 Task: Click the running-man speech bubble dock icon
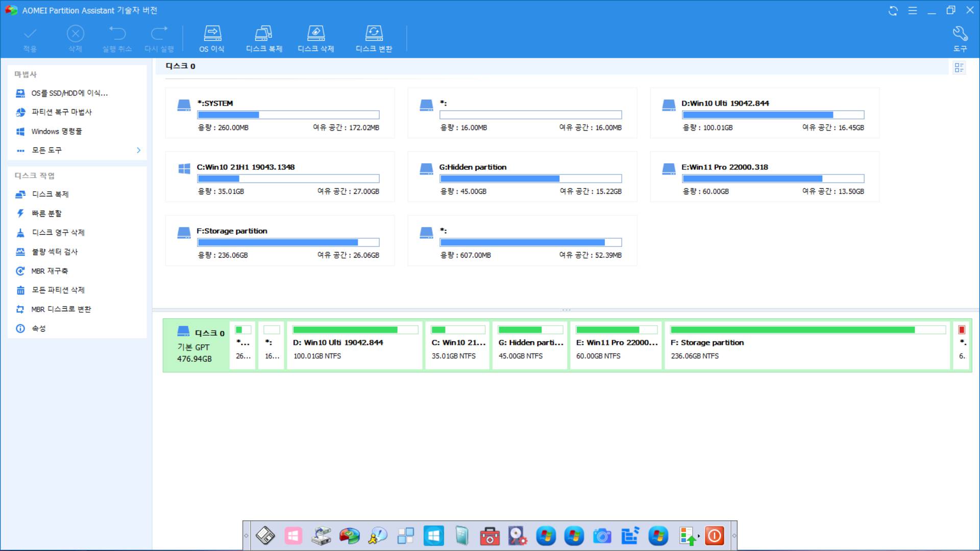(378, 536)
